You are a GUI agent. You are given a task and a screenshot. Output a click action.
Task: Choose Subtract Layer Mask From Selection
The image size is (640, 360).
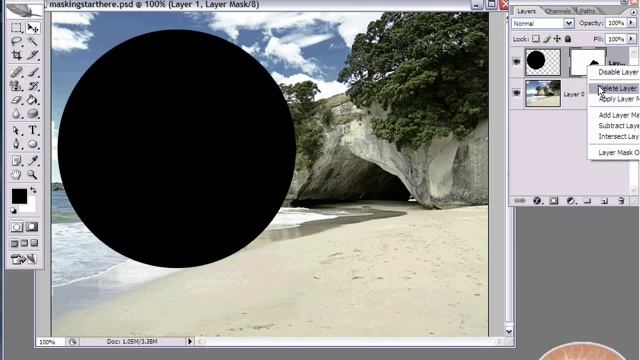click(x=614, y=126)
